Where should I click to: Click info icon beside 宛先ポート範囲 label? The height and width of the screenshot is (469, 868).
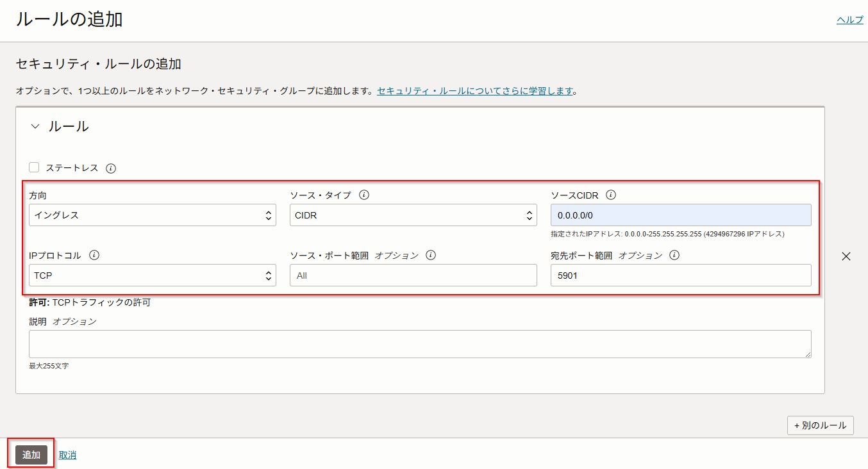pos(674,255)
